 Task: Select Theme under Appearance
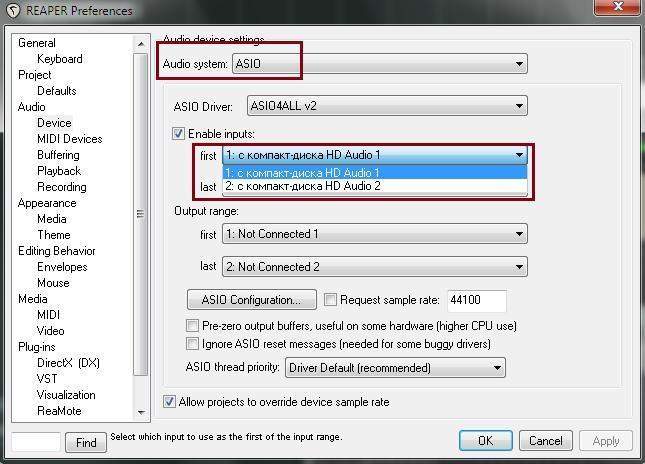tap(54, 235)
